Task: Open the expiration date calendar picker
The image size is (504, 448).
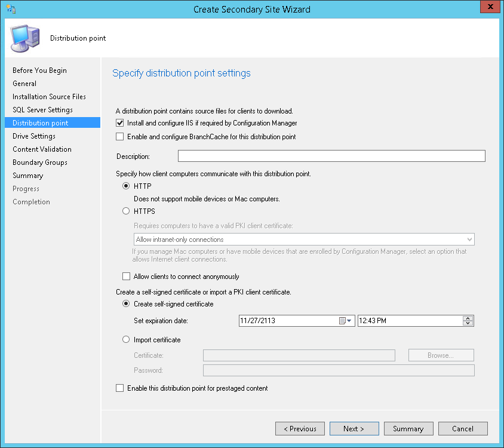Action: (346, 321)
